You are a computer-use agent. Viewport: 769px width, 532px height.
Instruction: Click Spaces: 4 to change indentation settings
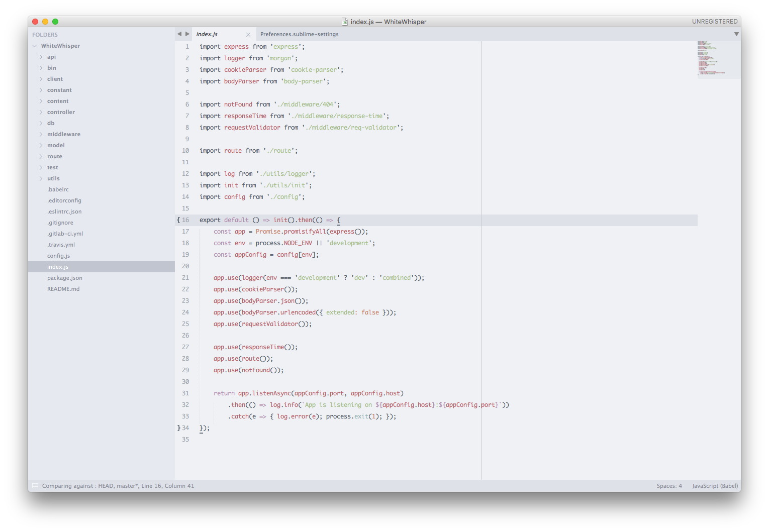pos(668,486)
